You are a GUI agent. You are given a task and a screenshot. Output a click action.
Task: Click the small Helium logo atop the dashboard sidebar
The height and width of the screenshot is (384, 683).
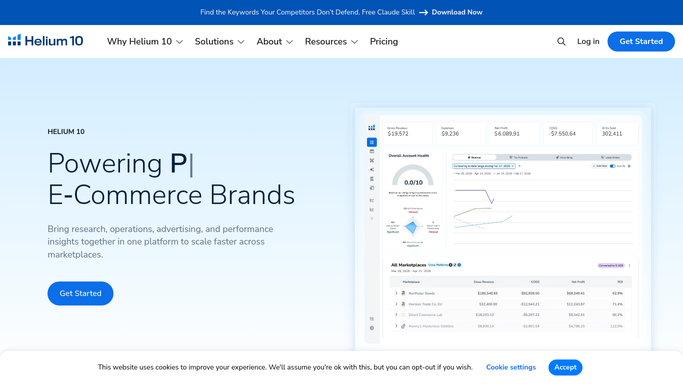(x=372, y=128)
